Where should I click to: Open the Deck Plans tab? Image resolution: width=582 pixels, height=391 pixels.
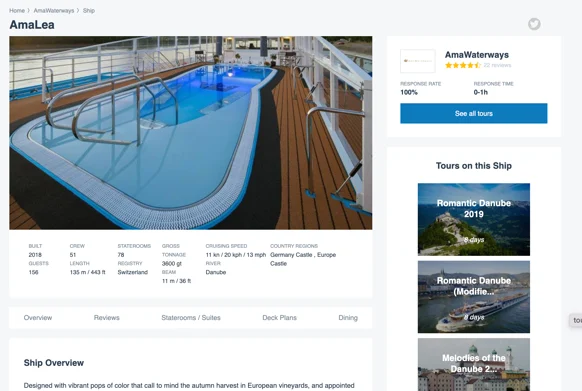[x=279, y=317]
